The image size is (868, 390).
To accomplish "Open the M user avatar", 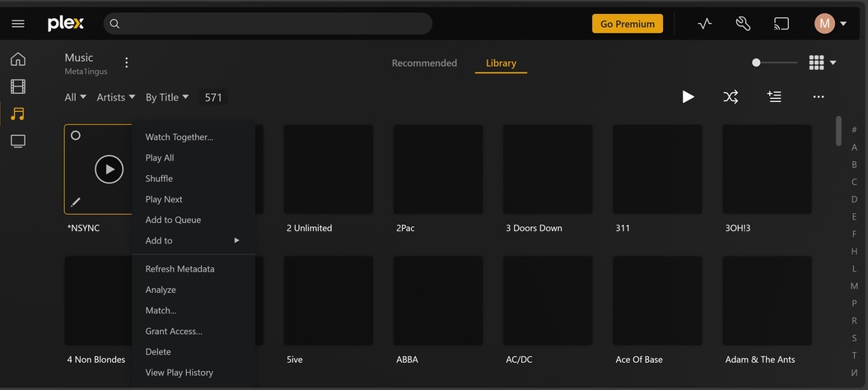I will (x=824, y=24).
